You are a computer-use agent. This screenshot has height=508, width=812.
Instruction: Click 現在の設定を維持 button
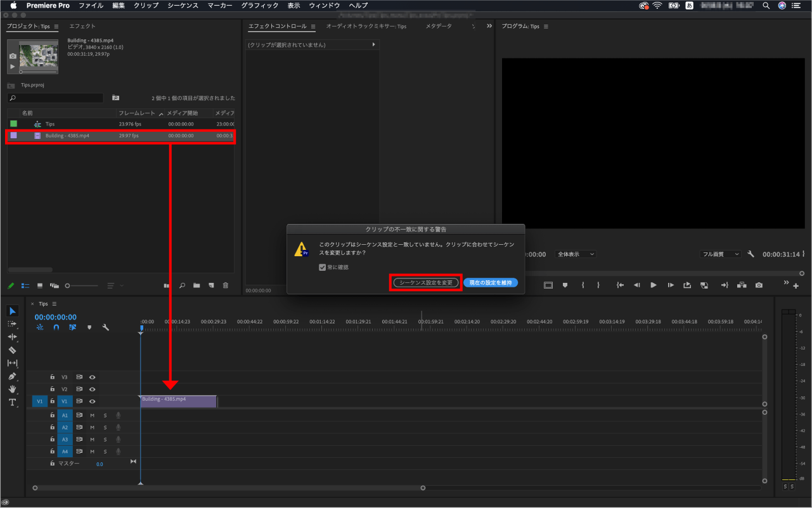491,282
